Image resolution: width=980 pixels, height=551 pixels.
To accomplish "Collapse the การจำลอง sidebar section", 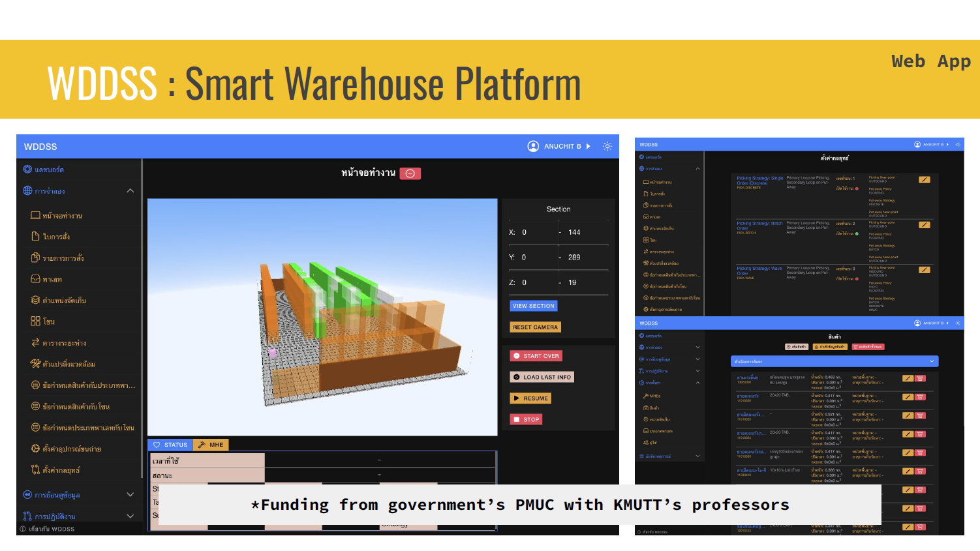I will [x=130, y=191].
